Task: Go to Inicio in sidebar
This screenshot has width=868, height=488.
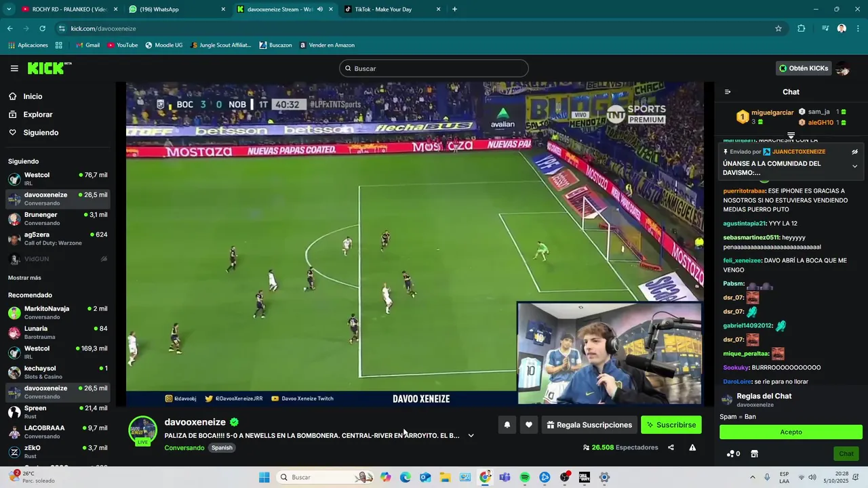Action: coord(33,96)
